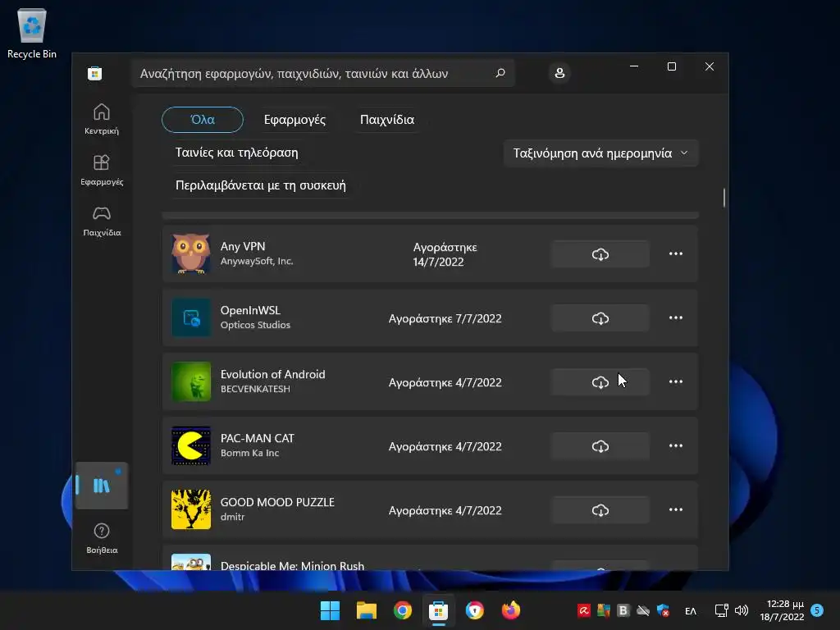Download OpenInWSL via cloud button
The height and width of the screenshot is (630, 840).
pyautogui.click(x=600, y=318)
